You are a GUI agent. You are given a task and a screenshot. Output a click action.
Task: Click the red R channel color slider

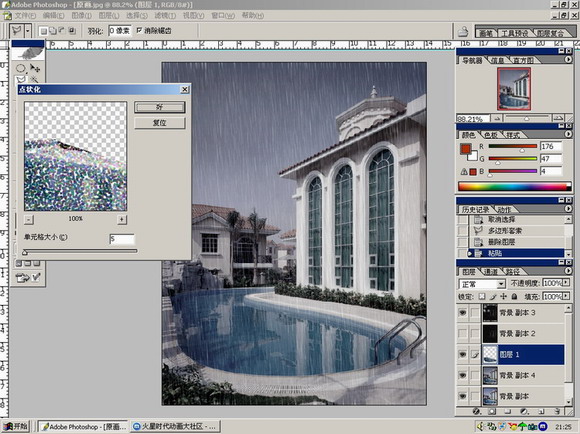coord(512,146)
